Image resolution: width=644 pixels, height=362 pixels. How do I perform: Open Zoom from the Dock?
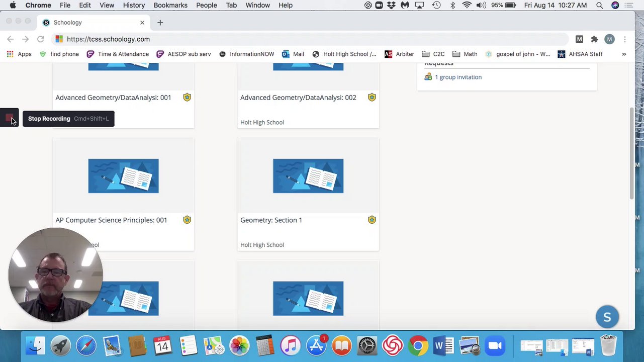tap(495, 346)
